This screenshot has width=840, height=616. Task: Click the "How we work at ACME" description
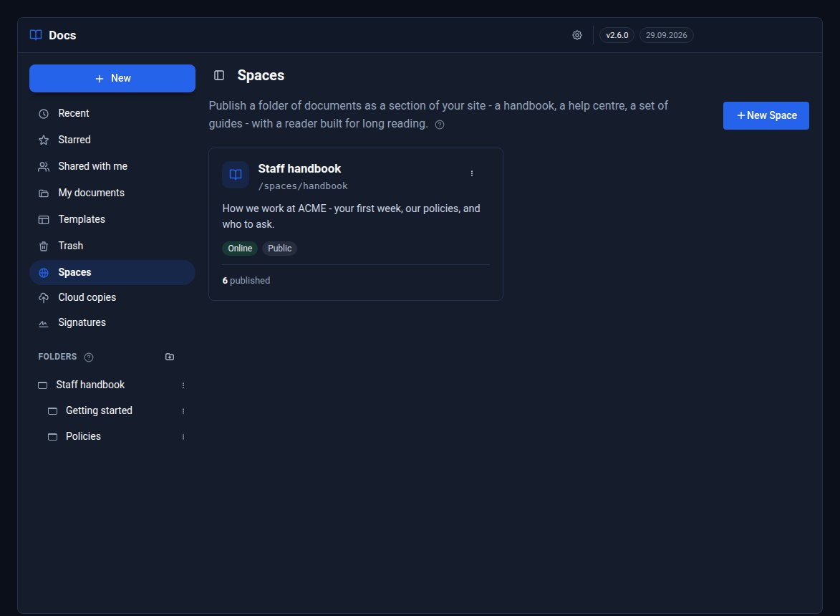coord(351,216)
